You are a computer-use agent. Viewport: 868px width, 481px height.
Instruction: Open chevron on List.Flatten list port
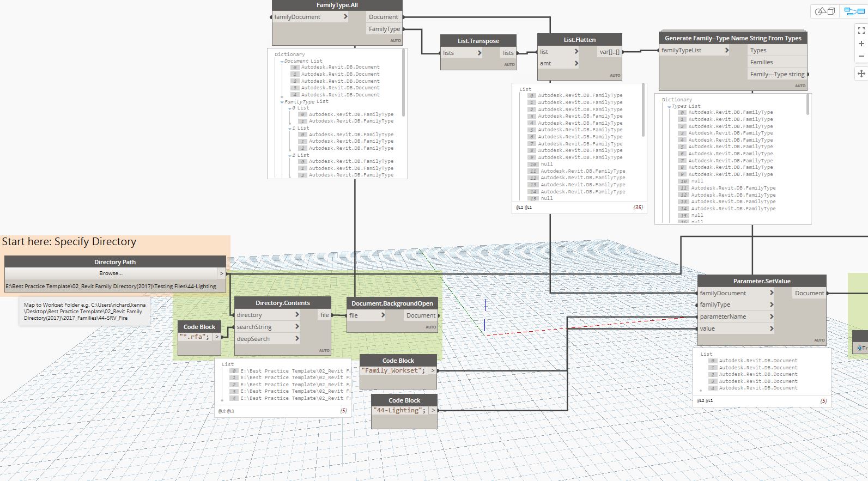576,52
